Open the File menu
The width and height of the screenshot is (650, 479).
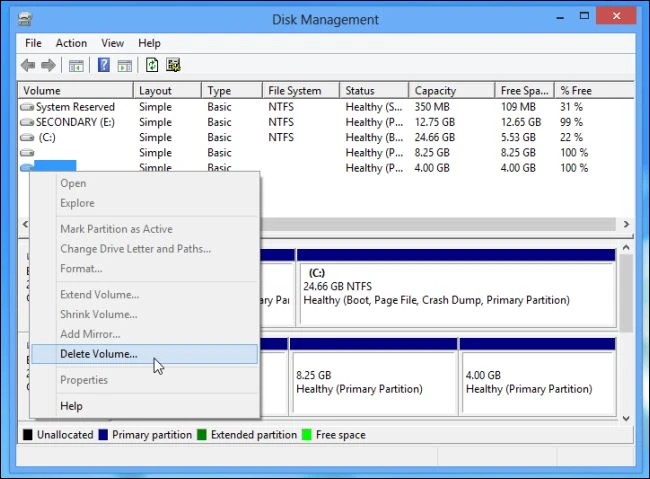33,43
